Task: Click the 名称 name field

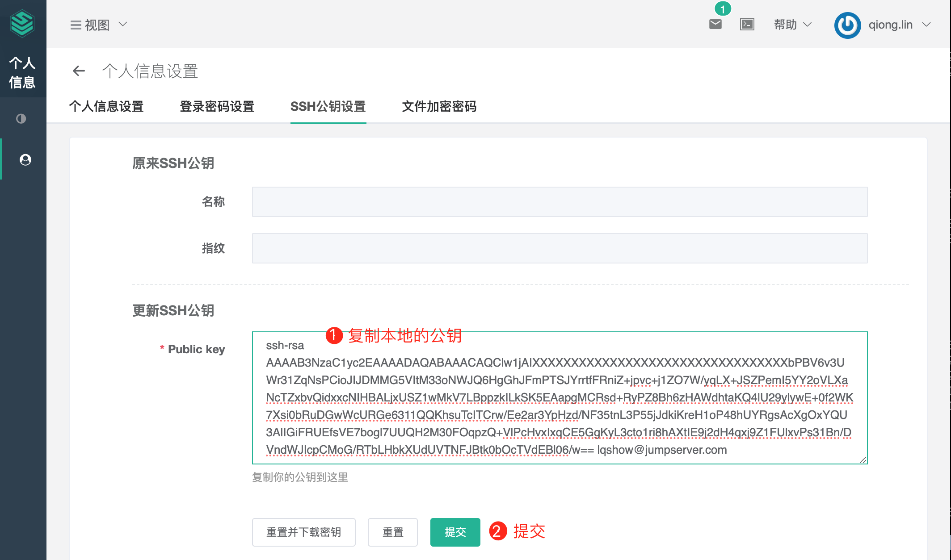Action: [560, 202]
